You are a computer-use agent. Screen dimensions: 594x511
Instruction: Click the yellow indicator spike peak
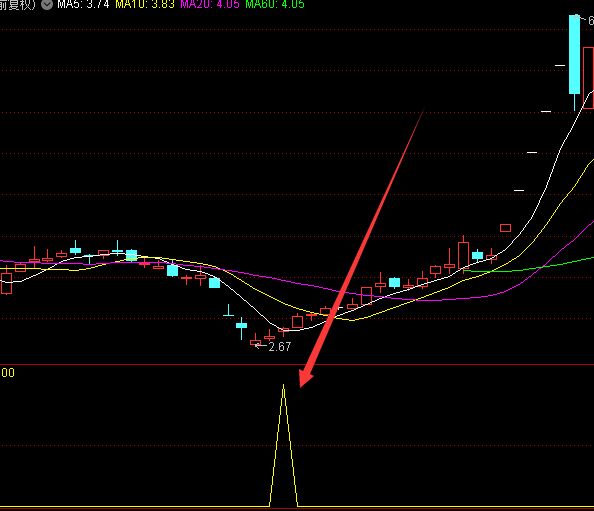click(283, 386)
